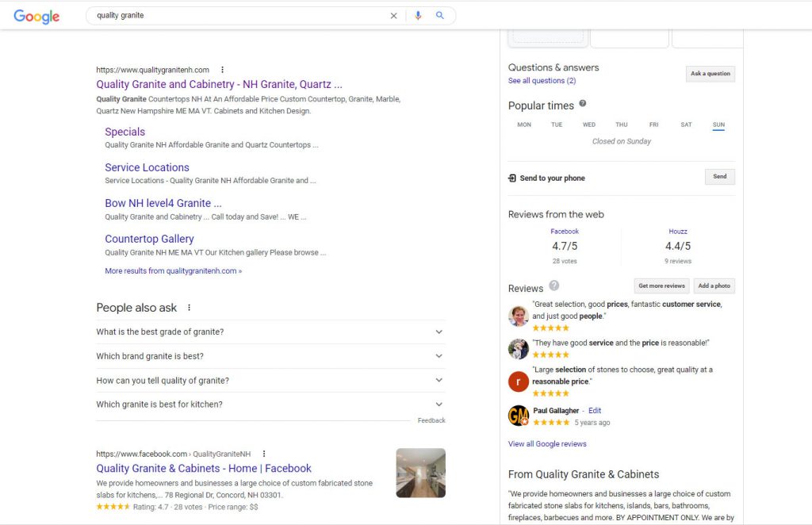Click 'Get more reviews' button

pos(661,285)
